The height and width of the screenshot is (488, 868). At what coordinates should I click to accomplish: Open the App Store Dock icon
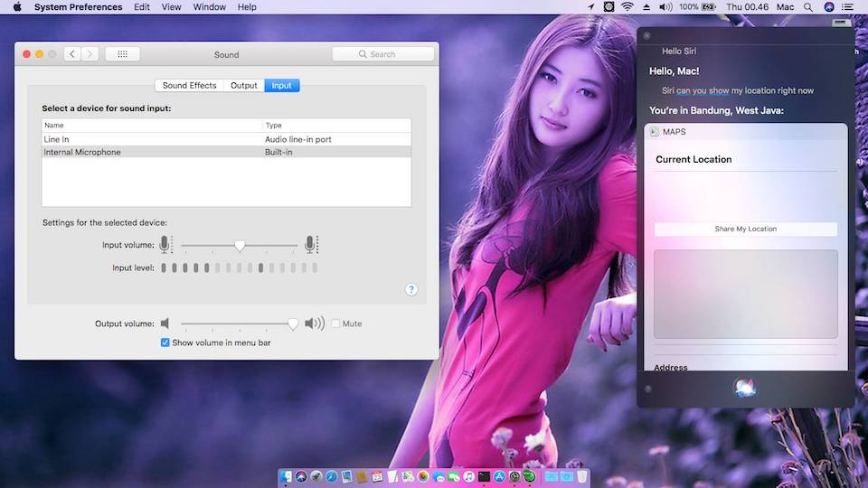499,476
